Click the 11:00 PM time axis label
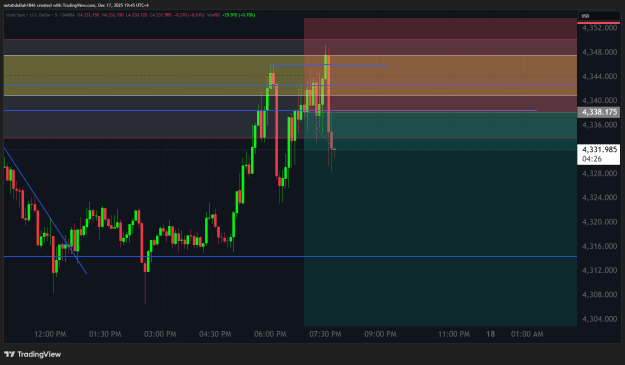 pos(454,334)
